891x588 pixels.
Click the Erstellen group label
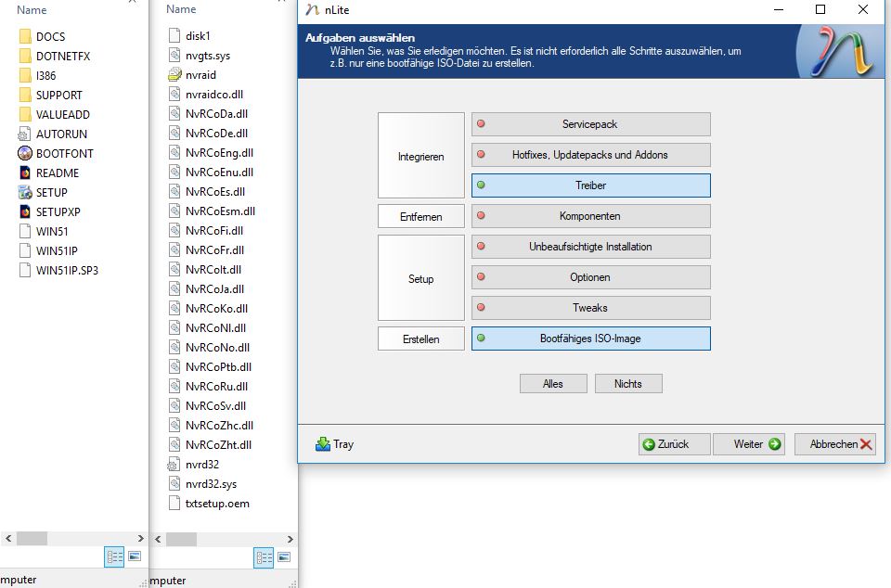[x=421, y=339]
